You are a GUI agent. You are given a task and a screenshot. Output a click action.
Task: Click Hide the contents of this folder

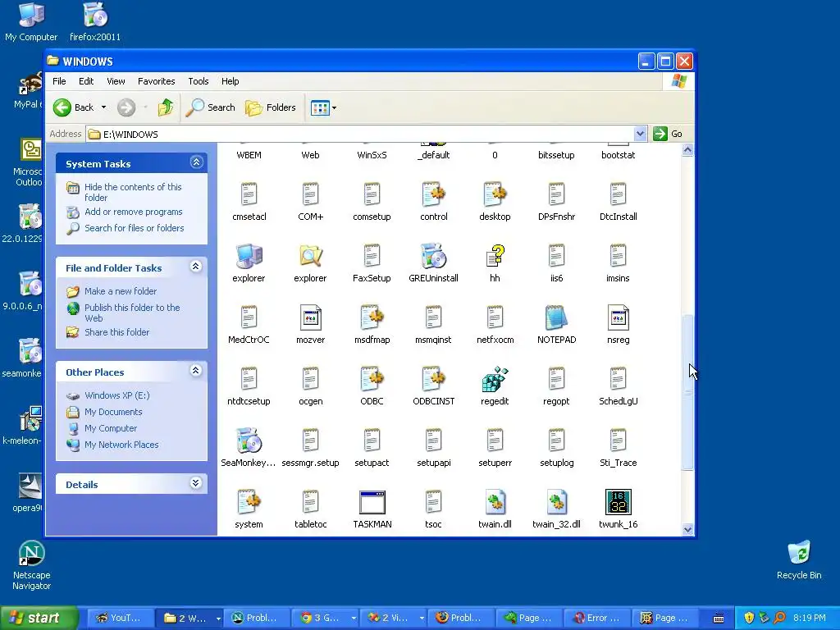(x=133, y=192)
